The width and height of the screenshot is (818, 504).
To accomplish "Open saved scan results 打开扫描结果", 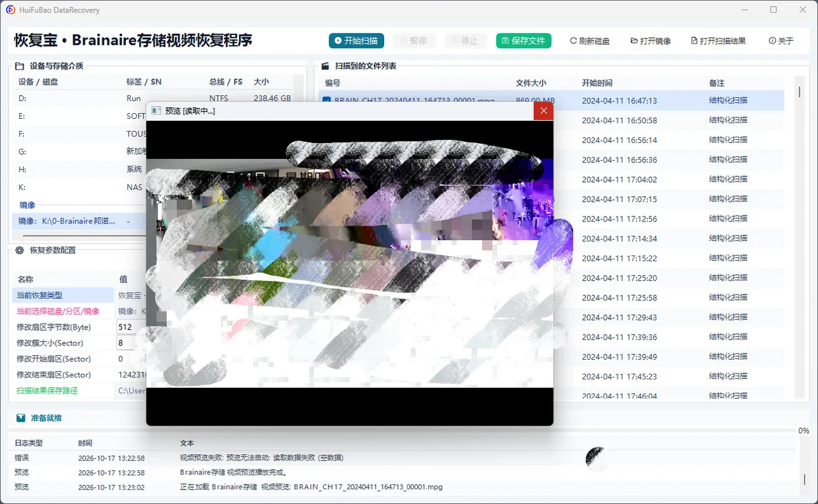I will [x=718, y=41].
